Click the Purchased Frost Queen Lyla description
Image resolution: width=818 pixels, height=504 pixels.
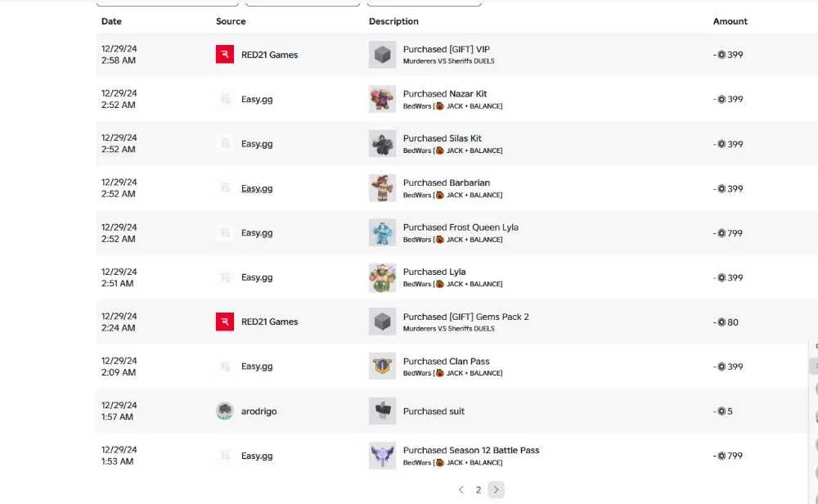pyautogui.click(x=461, y=227)
